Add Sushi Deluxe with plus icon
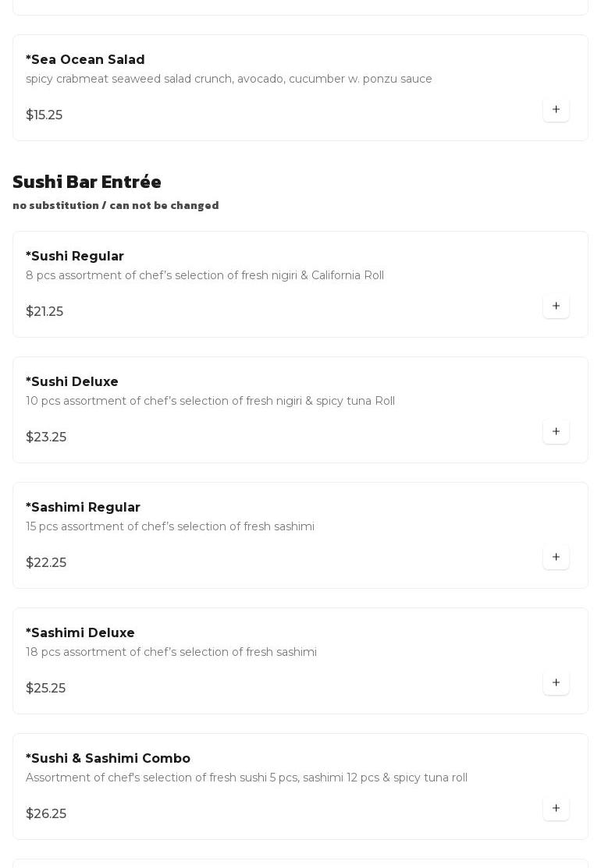This screenshot has height=868, width=601. [556, 432]
